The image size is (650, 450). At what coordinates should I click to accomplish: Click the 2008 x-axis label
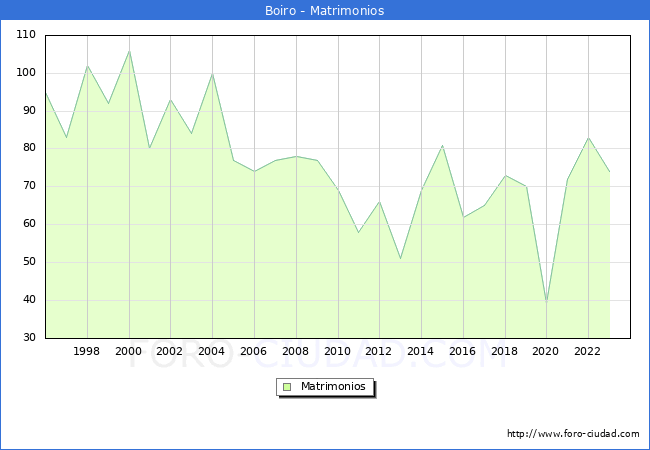296,351
